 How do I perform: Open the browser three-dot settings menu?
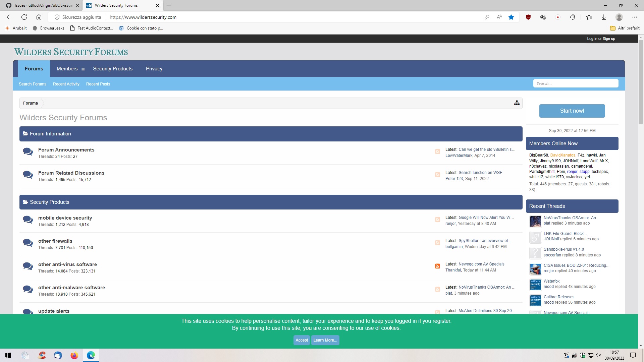tap(634, 17)
